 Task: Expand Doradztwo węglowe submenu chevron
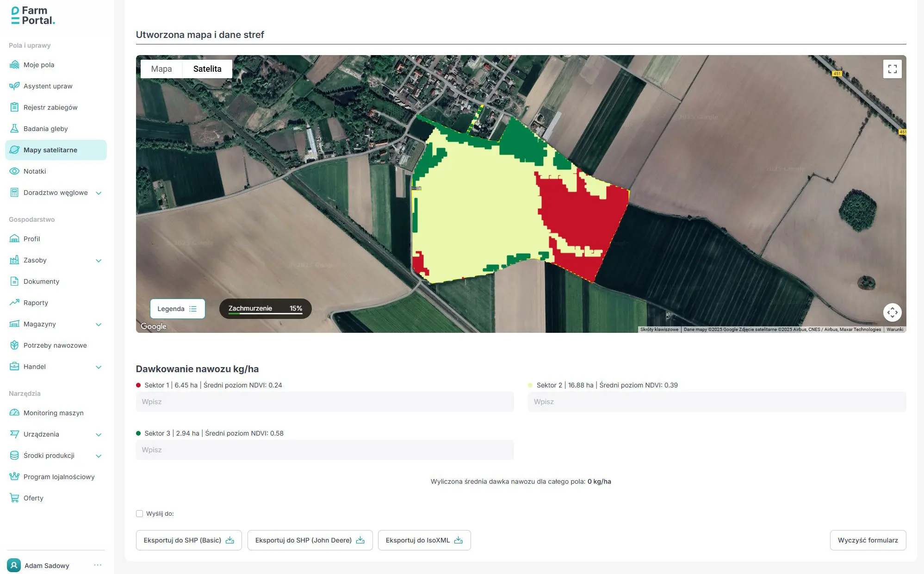tap(99, 193)
